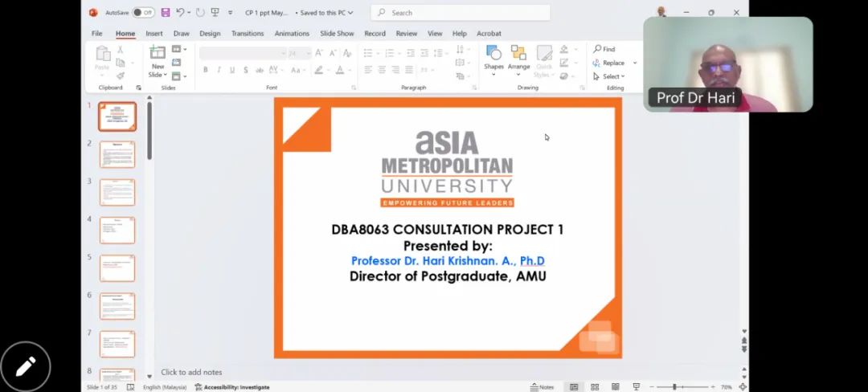Viewport: 868px width, 392px height.
Task: Select slide 4 thumbnail
Action: (117, 231)
